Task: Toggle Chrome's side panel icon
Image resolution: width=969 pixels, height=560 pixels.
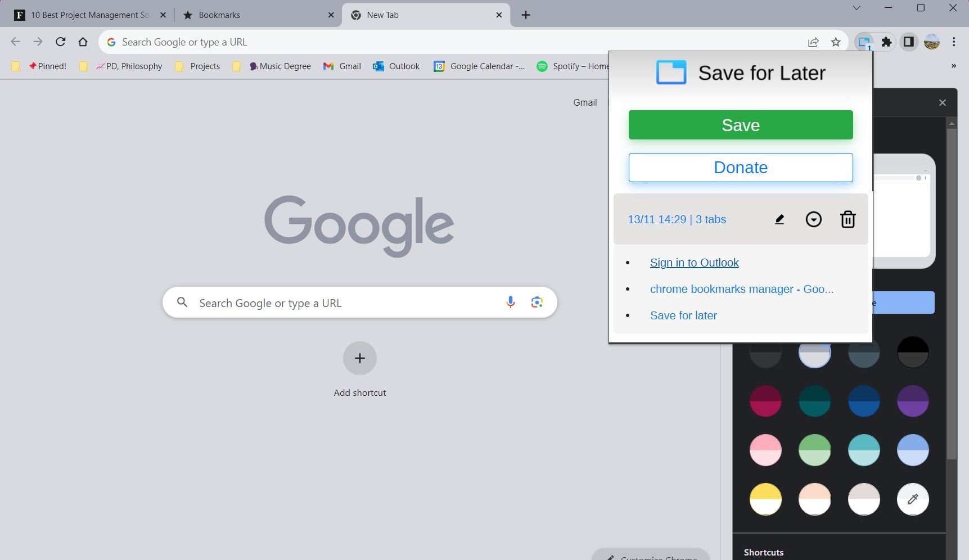Action: 909,42
